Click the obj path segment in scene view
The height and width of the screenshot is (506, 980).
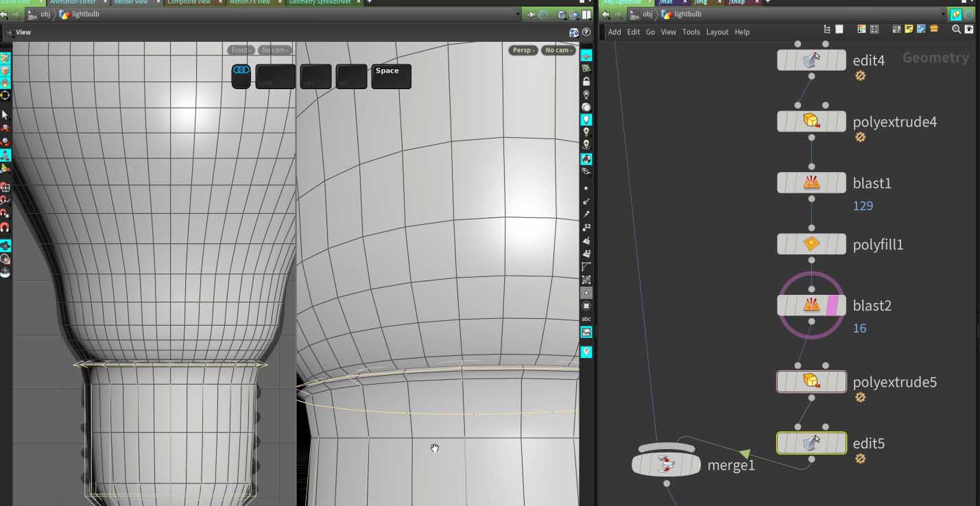[45, 14]
